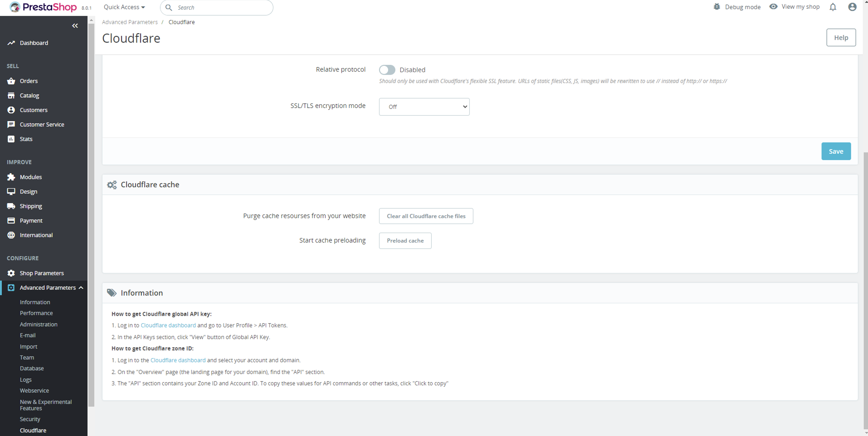This screenshot has width=868, height=436.
Task: Click the Modules puzzle icon
Action: tap(11, 177)
